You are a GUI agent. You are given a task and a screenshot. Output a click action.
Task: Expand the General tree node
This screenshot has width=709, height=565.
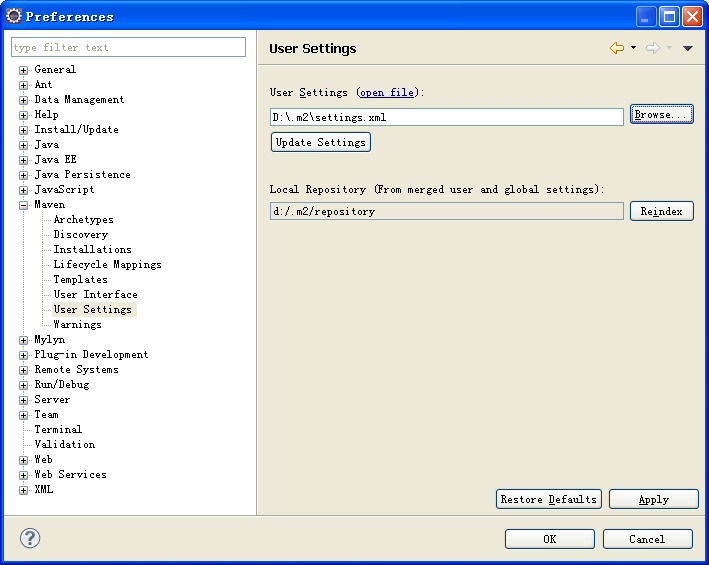tap(24, 70)
